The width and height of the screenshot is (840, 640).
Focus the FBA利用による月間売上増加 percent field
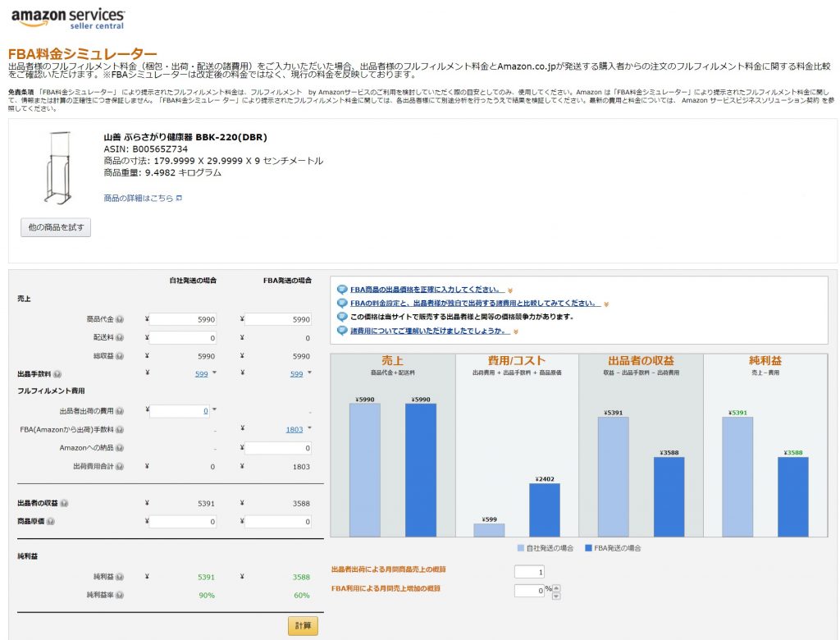tap(529, 591)
